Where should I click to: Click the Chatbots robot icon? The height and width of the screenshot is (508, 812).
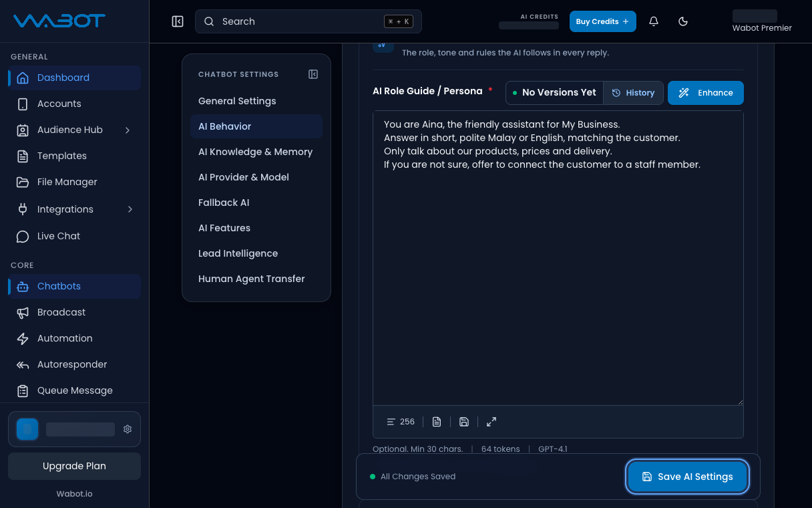(x=23, y=286)
